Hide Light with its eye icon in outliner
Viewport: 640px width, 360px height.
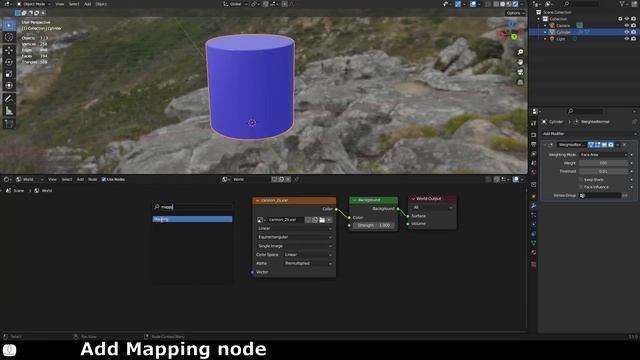[x=627, y=39]
